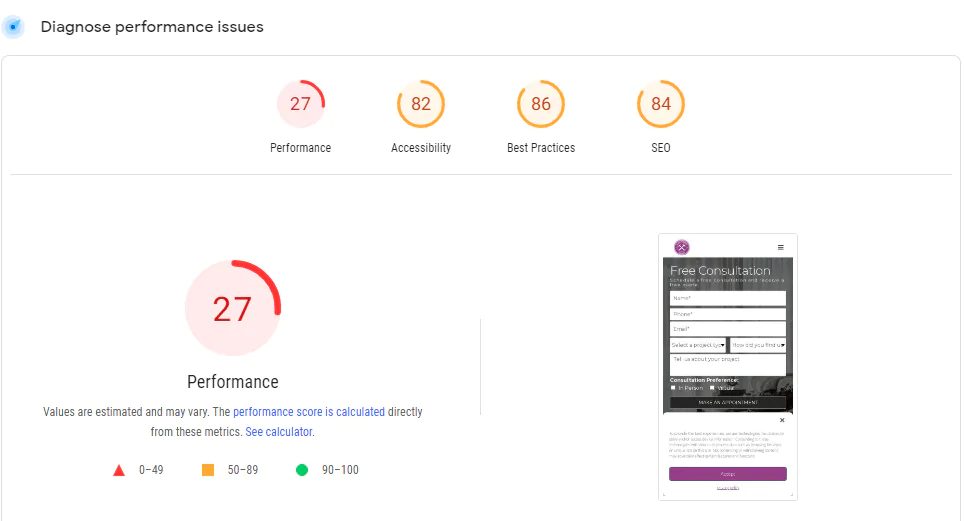Screen dimensions: 964x521
Task: Open the 'performance score is calculated' link
Action: (309, 412)
